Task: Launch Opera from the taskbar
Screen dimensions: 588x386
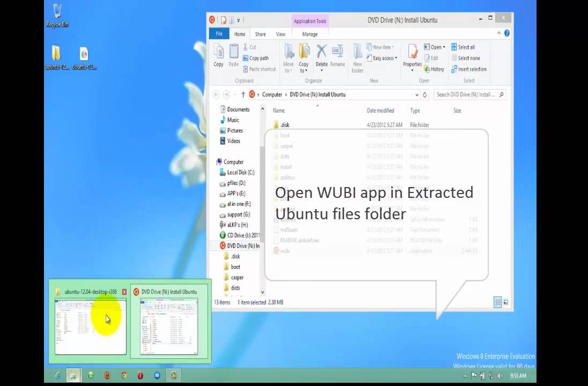Action: click(x=140, y=375)
